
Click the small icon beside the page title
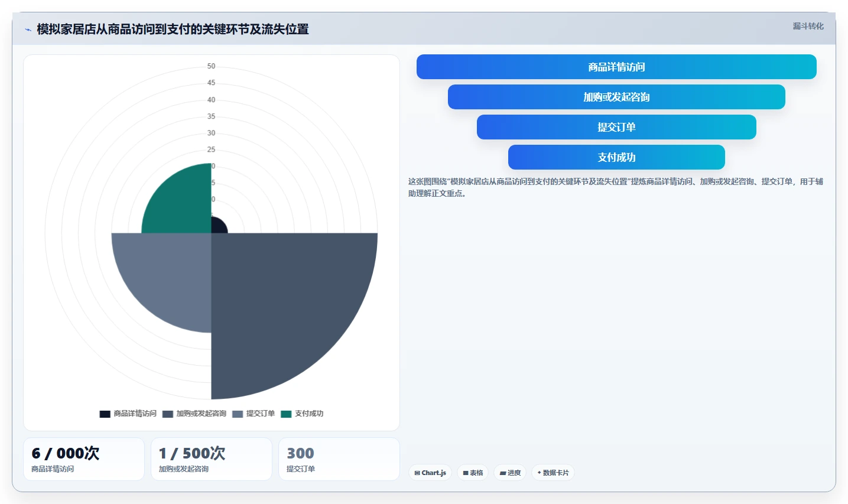(x=28, y=30)
